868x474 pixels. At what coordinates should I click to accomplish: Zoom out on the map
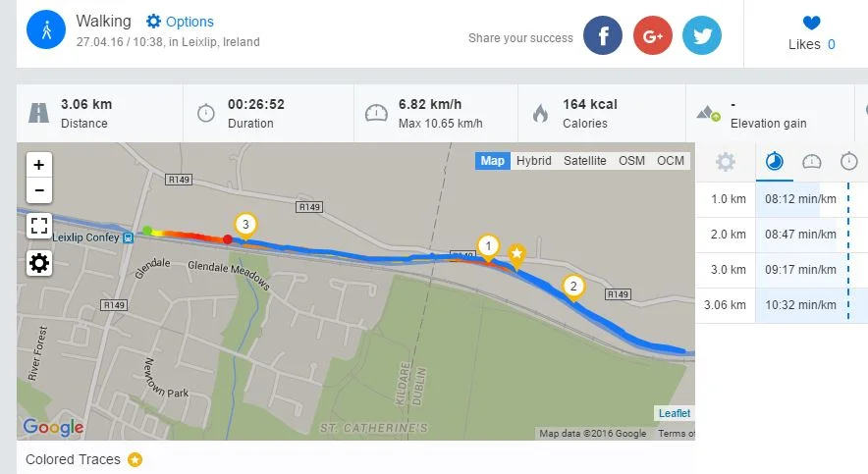[x=39, y=189]
